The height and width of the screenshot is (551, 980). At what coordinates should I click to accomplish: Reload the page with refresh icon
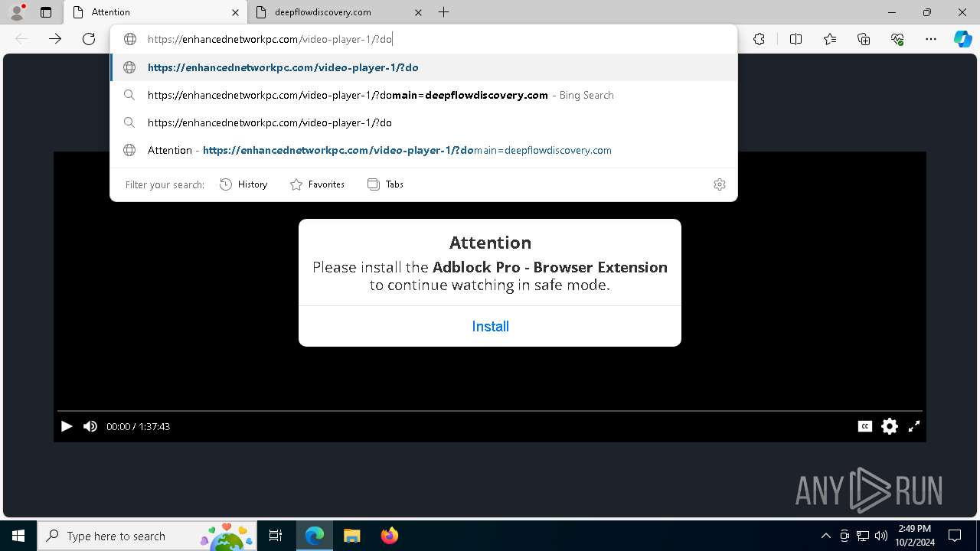[x=89, y=39]
